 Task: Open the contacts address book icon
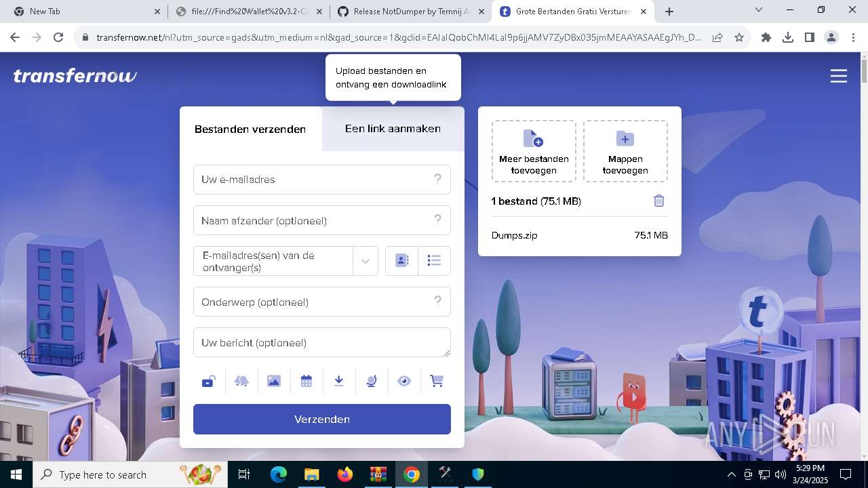[401, 261]
